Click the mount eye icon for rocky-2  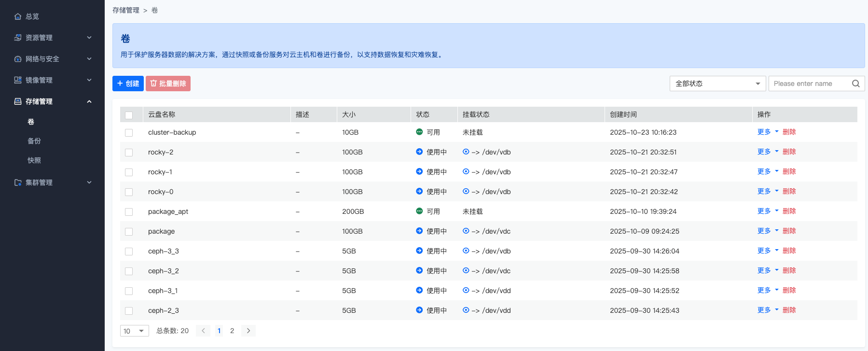(x=466, y=152)
